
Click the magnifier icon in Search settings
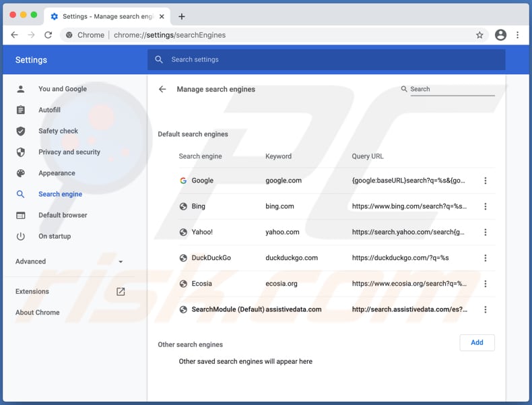(x=159, y=60)
